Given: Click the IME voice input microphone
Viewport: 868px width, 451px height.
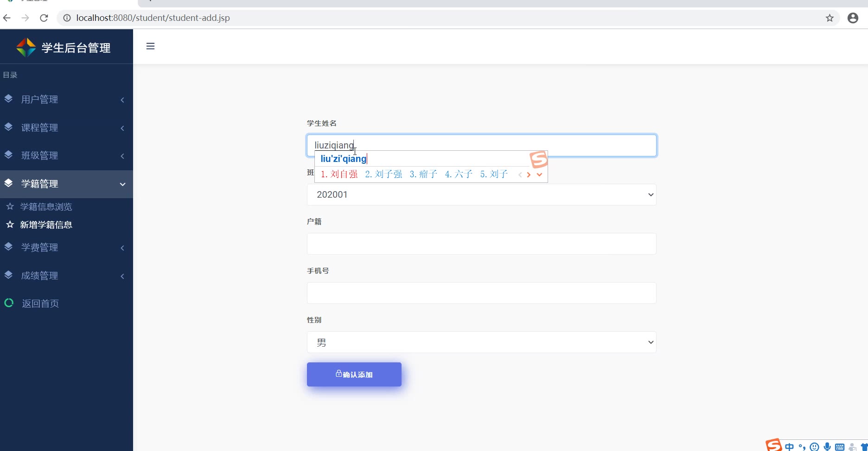Looking at the screenshot, I should 827,447.
